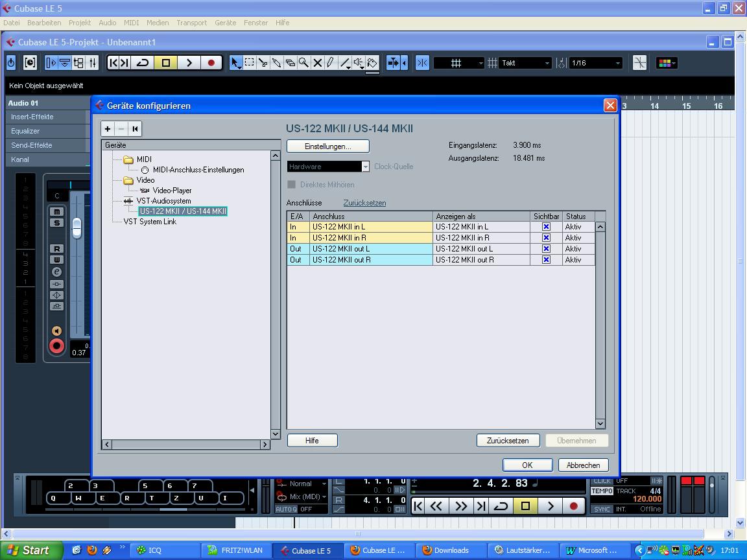Toggle Cycle loop in the top toolbar
Screen dimensions: 747x560
point(143,63)
